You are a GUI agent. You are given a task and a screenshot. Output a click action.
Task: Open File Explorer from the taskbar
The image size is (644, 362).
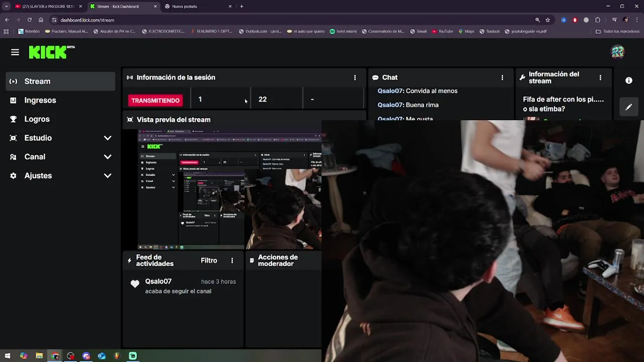point(39,356)
